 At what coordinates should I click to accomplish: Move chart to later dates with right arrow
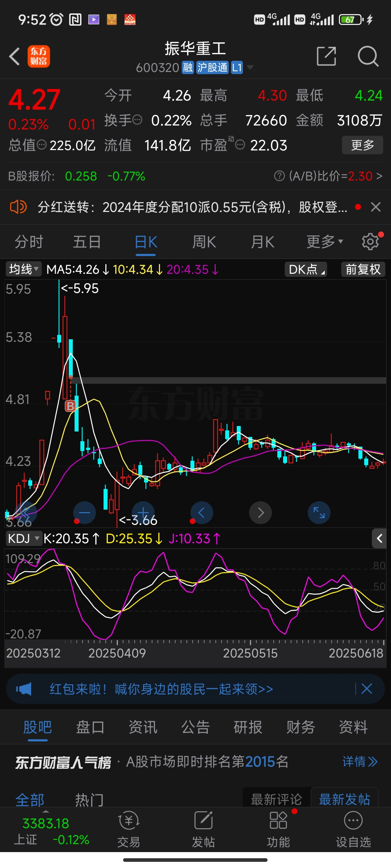pyautogui.click(x=260, y=512)
